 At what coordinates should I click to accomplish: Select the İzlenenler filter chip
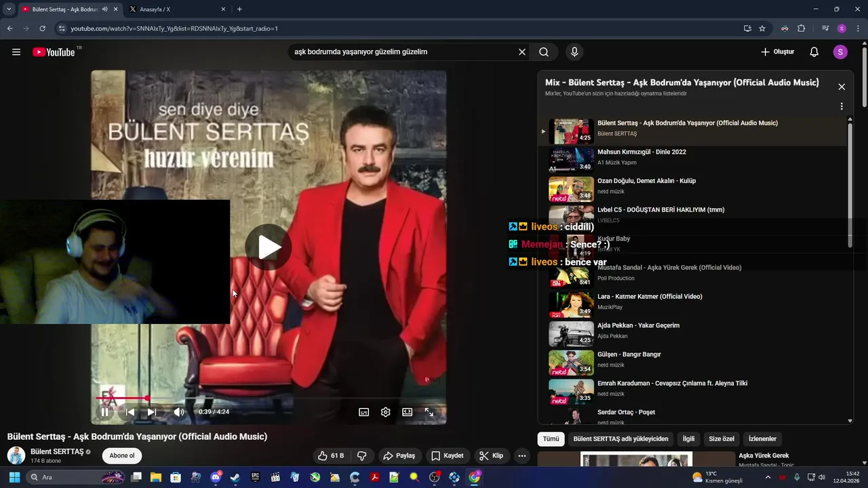(x=762, y=439)
